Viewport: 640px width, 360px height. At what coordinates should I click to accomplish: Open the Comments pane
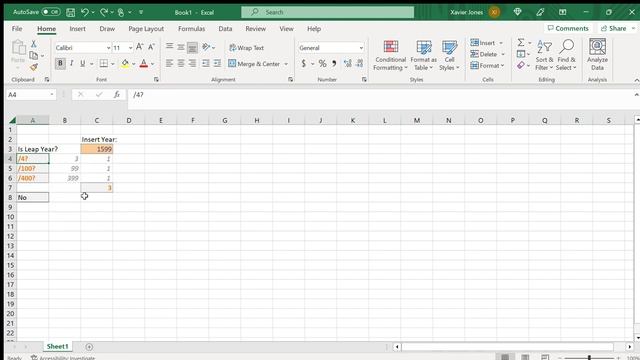[x=568, y=28]
